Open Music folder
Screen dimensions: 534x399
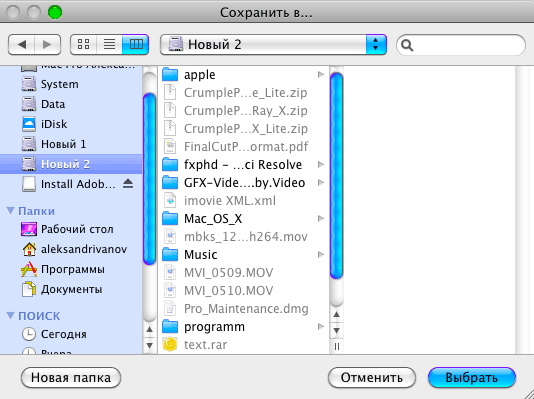click(x=244, y=255)
